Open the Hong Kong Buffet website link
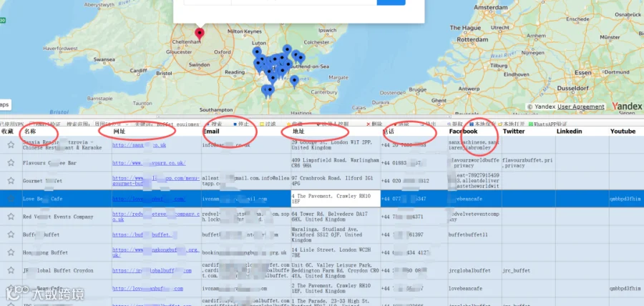 156,252
